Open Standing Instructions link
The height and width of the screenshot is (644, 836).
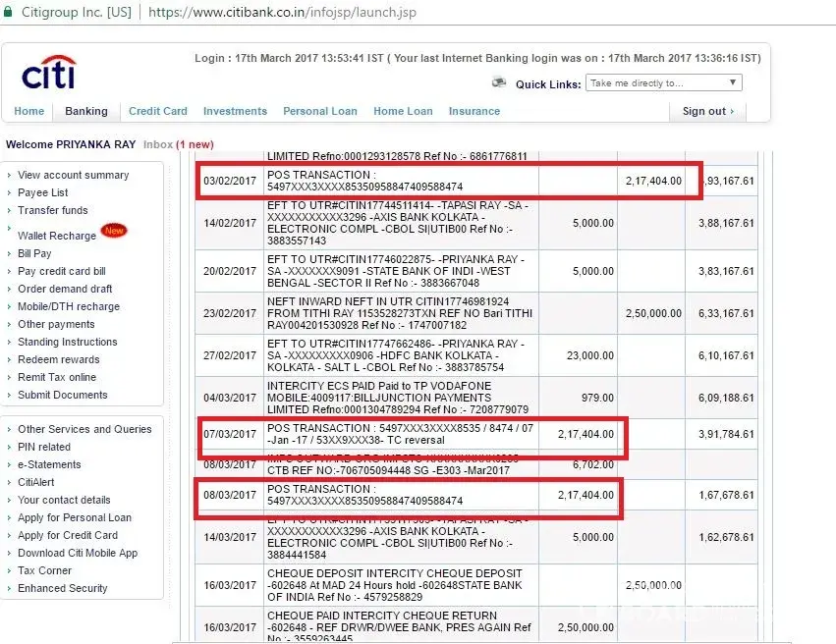coord(67,343)
